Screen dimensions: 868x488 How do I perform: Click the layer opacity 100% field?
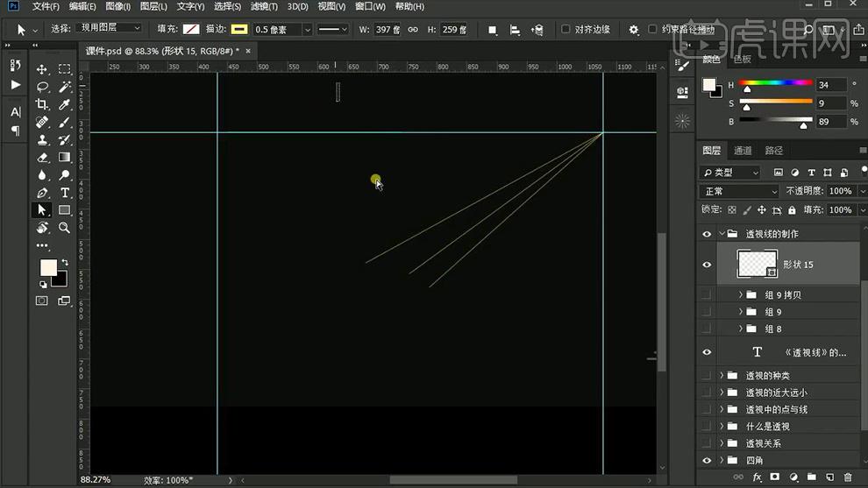click(x=840, y=191)
